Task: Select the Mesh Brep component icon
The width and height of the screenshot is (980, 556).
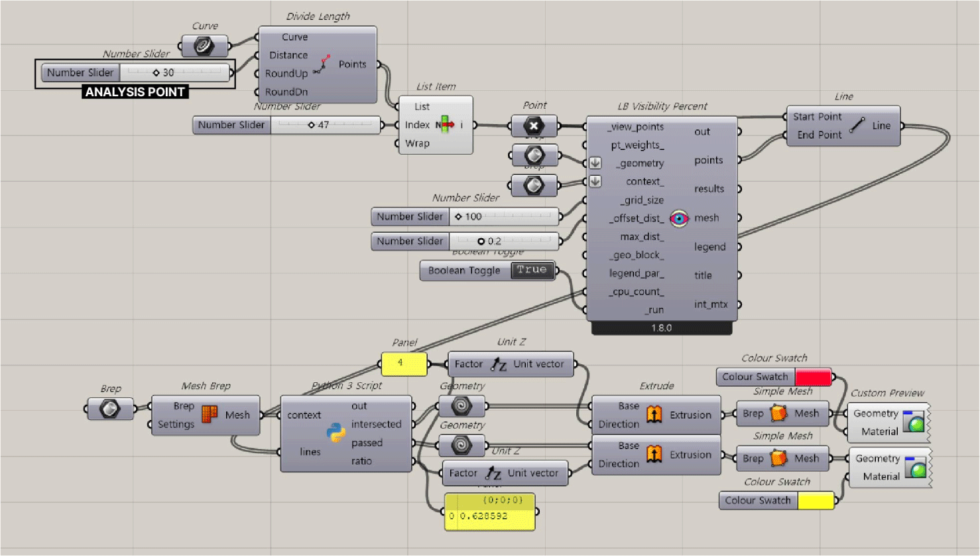Action: [x=210, y=415]
